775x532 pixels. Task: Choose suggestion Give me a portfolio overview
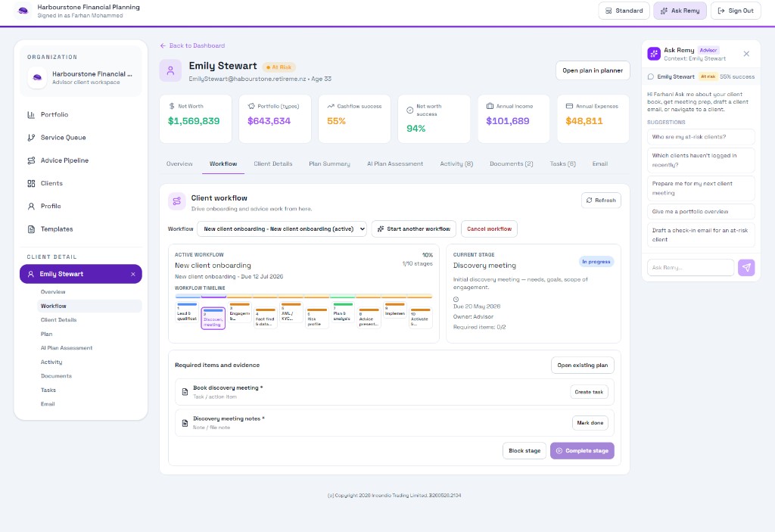pos(701,212)
